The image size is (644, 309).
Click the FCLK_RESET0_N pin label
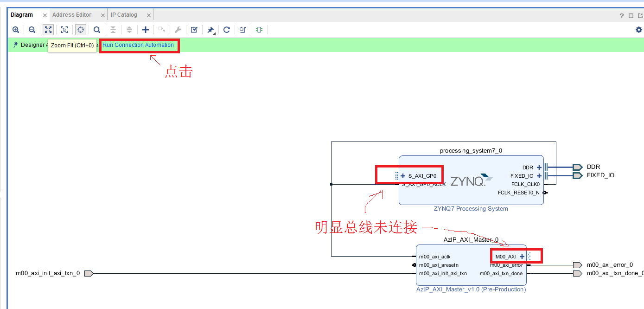coord(519,193)
